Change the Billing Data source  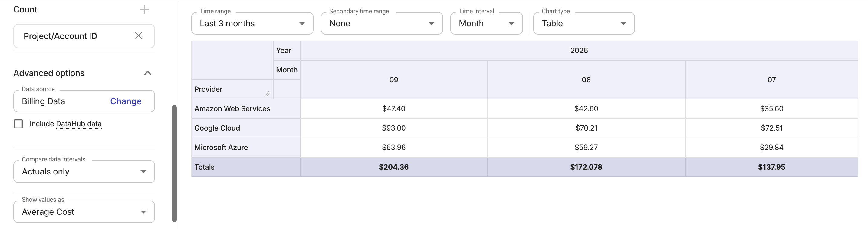126,101
